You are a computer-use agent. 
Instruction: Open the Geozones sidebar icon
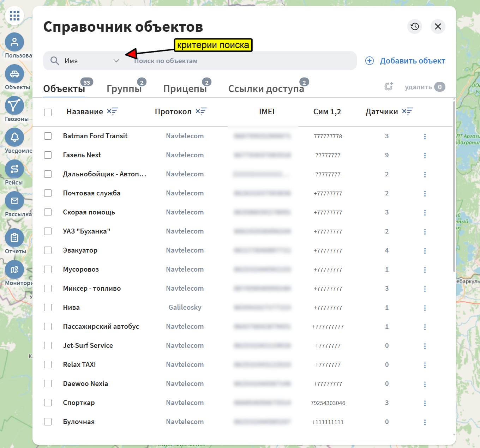[14, 106]
